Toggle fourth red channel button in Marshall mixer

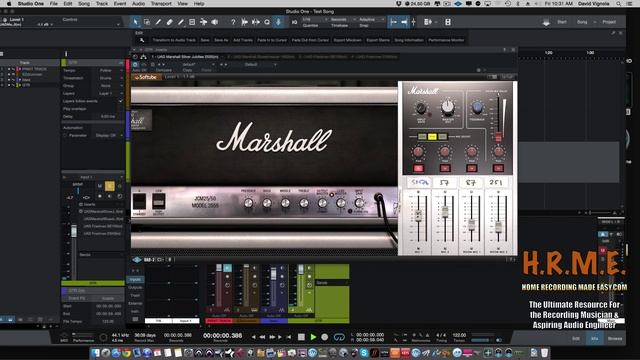[x=498, y=168]
